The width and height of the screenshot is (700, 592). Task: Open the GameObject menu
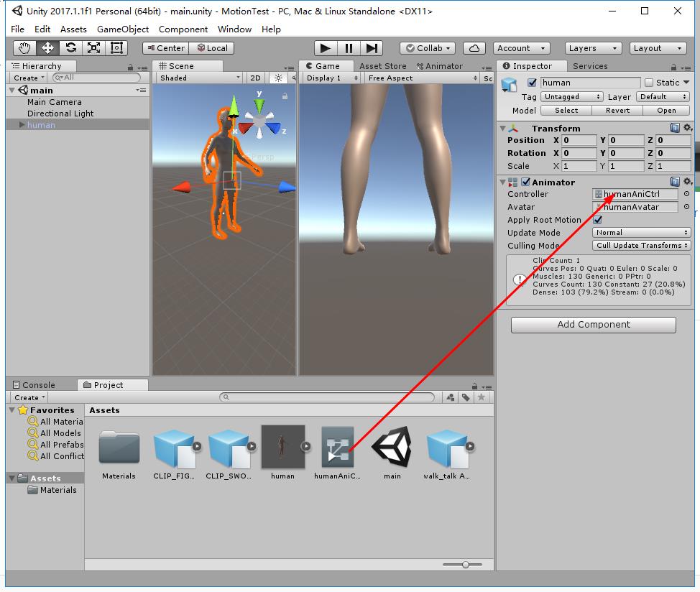(123, 29)
